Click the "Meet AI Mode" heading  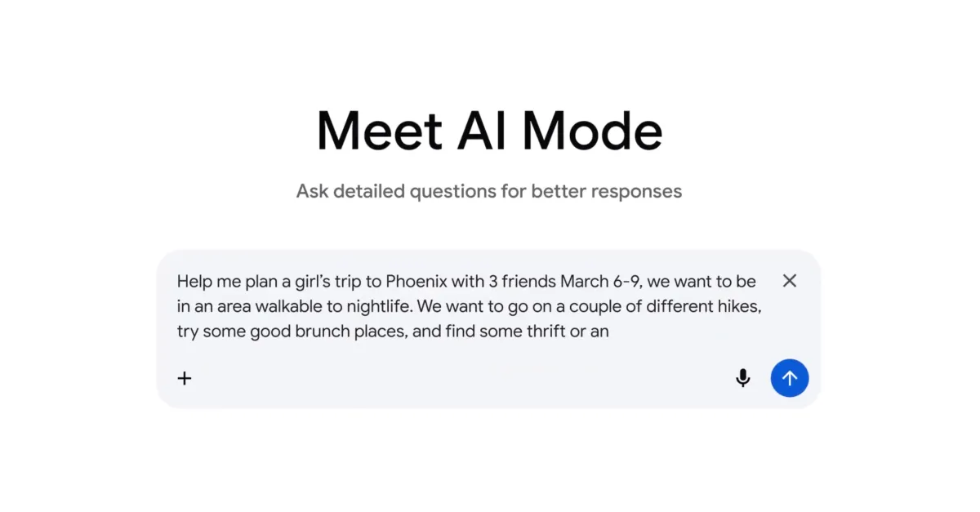[x=489, y=131]
